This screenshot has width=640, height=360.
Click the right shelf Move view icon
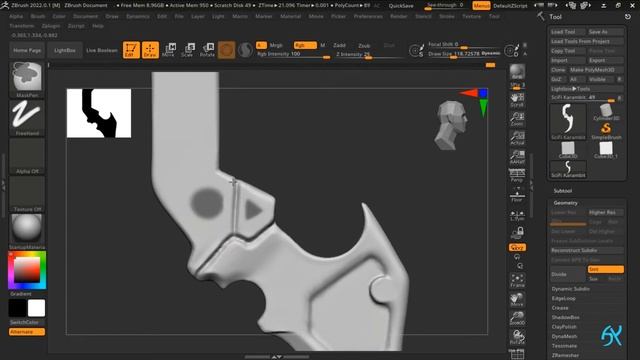coord(517,299)
